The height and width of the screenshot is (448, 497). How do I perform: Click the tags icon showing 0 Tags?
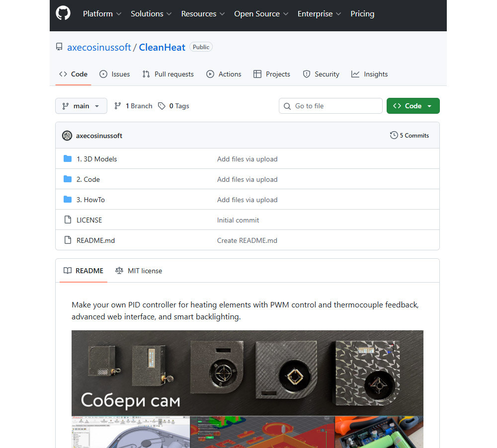point(162,106)
